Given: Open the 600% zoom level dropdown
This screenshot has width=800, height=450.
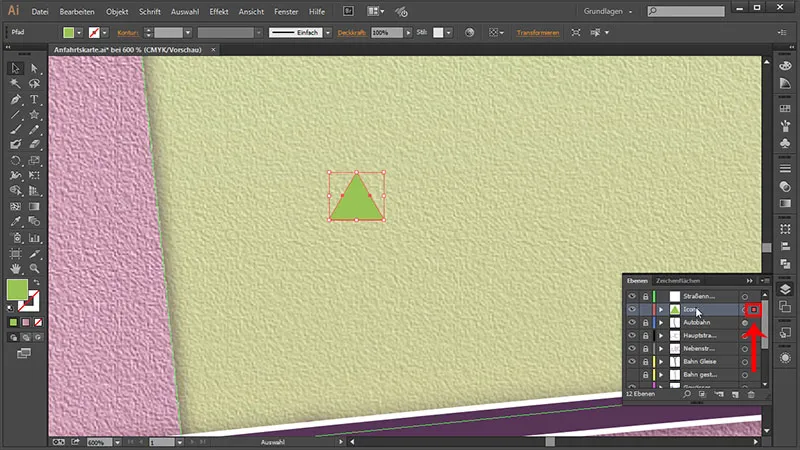Looking at the screenshot, I should [117, 442].
